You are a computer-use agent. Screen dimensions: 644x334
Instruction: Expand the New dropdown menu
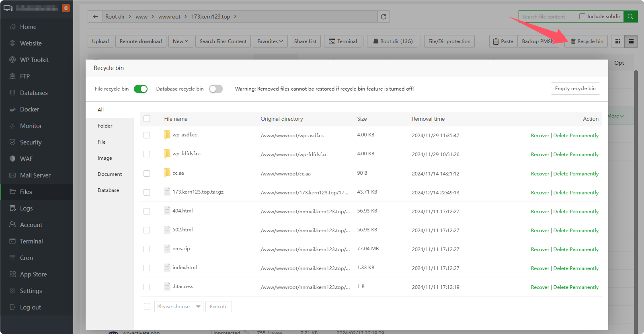pos(180,41)
